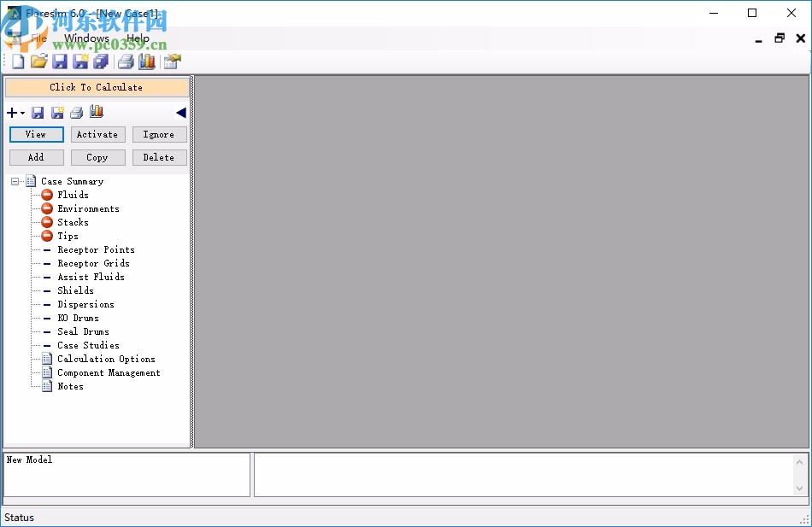Minimize the Flaresim application window
The width and height of the screenshot is (812, 527).
714,13
